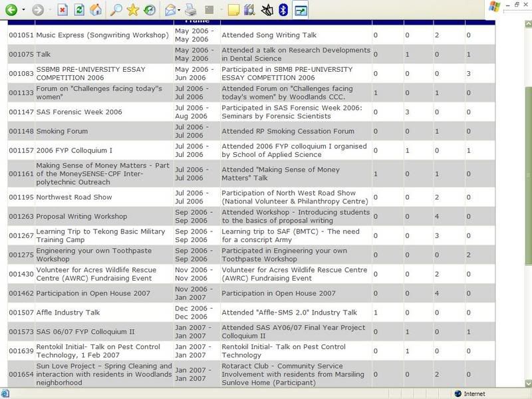The height and width of the screenshot is (399, 532).
Task: Click the Bluetooth toolbar icon
Action: (283, 10)
